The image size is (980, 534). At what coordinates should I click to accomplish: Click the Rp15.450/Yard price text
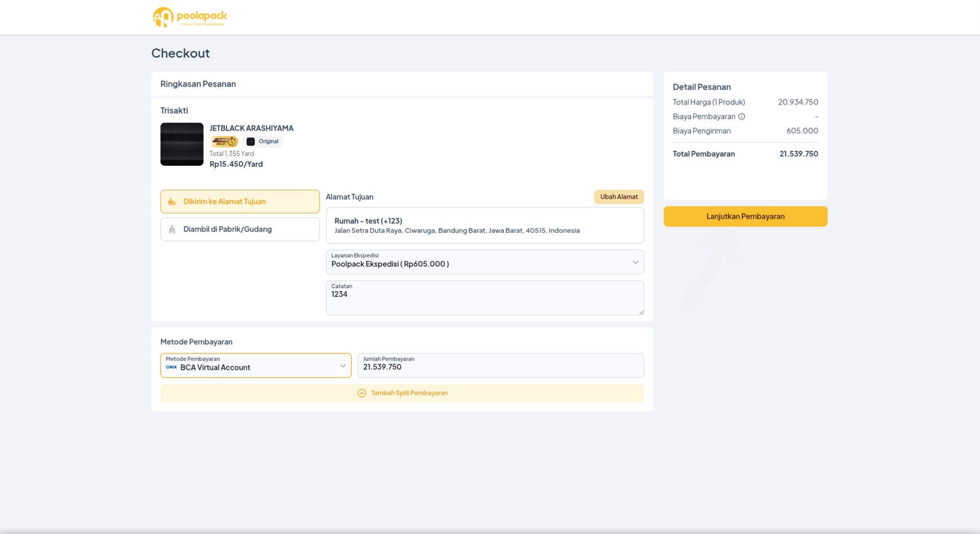(x=236, y=164)
